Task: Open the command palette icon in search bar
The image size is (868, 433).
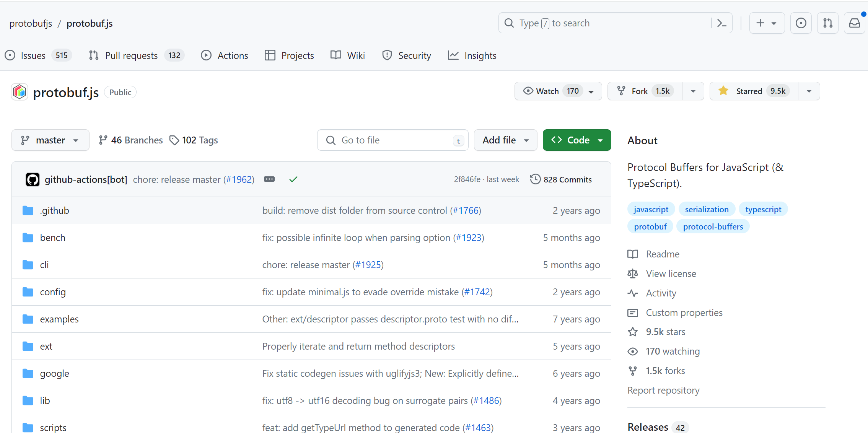Action: [x=721, y=23]
